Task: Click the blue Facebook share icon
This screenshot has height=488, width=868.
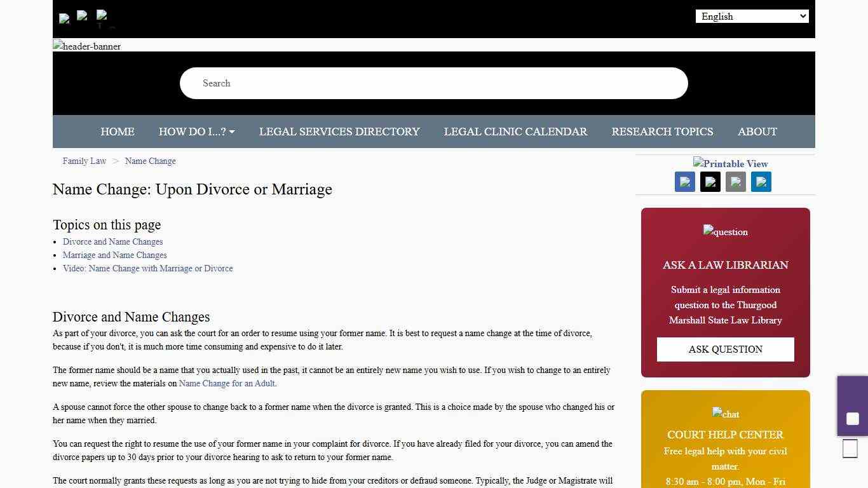Action: [x=684, y=182]
